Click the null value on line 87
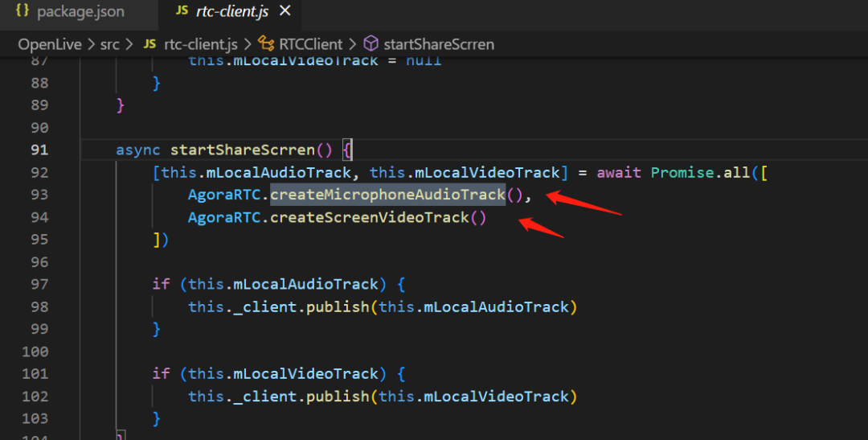Viewport: 868px width, 440px height. point(424,60)
